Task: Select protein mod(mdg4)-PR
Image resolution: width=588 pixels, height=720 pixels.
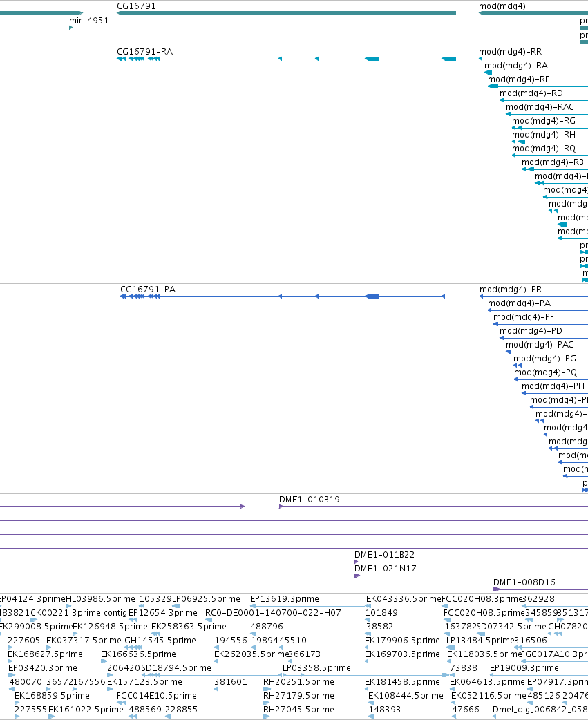Action: coord(511,290)
